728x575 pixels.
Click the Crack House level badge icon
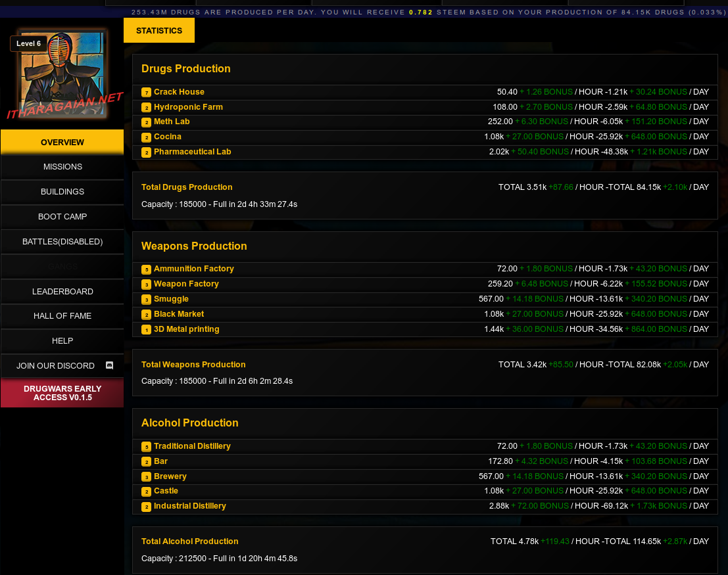147,93
